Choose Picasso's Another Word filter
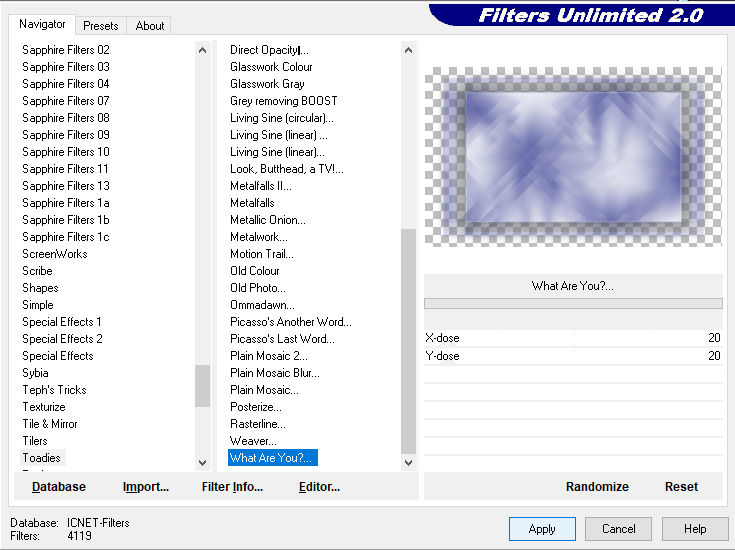The width and height of the screenshot is (735, 550). pyautogui.click(x=291, y=322)
